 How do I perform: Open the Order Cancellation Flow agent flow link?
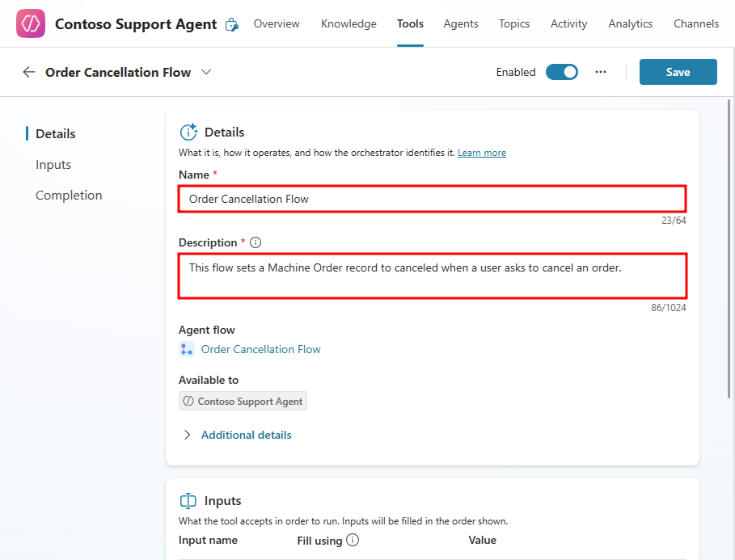(260, 349)
